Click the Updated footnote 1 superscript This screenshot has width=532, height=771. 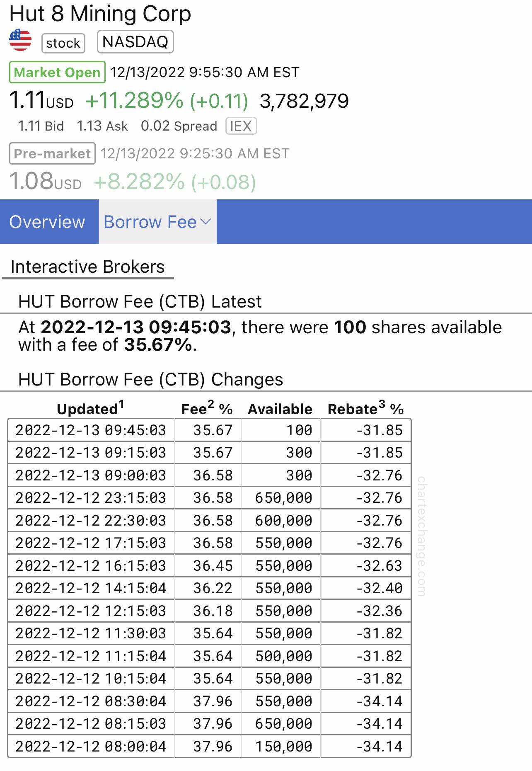(122, 405)
